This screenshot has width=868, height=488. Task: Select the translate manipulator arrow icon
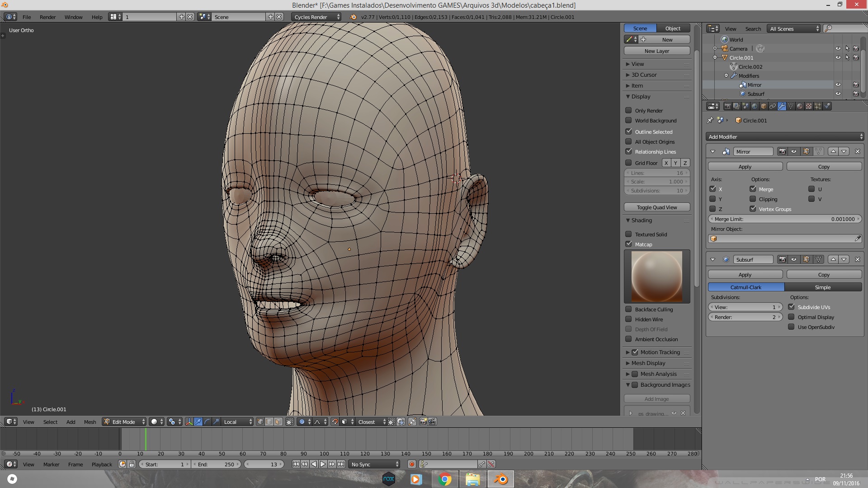(198, 422)
